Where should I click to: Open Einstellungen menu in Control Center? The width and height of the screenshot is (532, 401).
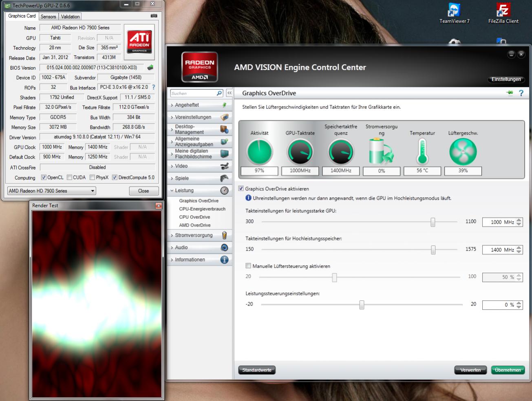pos(506,79)
